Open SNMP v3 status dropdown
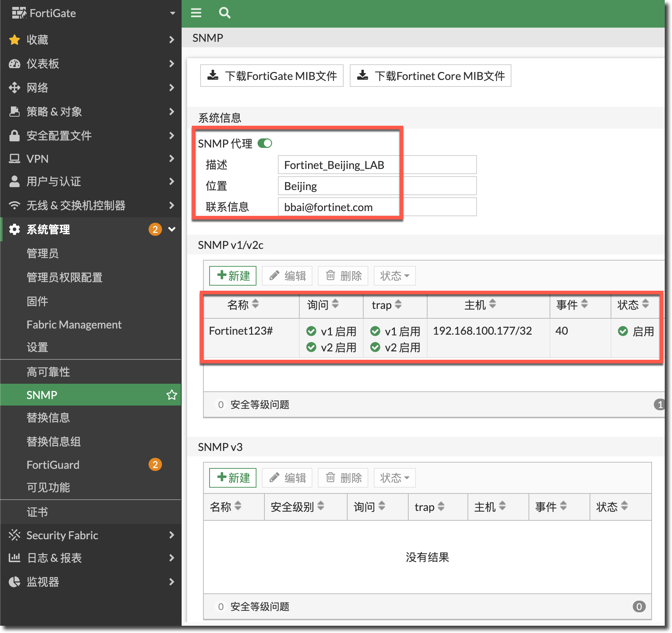 click(x=394, y=478)
